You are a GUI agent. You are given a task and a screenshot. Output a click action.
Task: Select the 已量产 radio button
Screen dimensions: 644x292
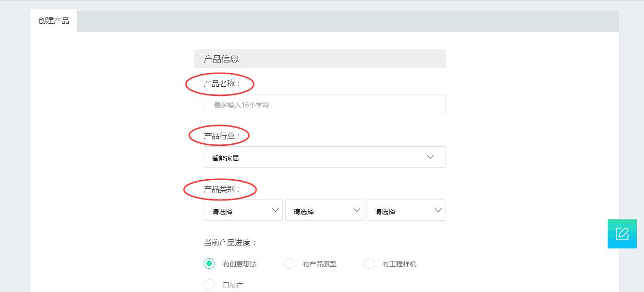click(x=209, y=285)
